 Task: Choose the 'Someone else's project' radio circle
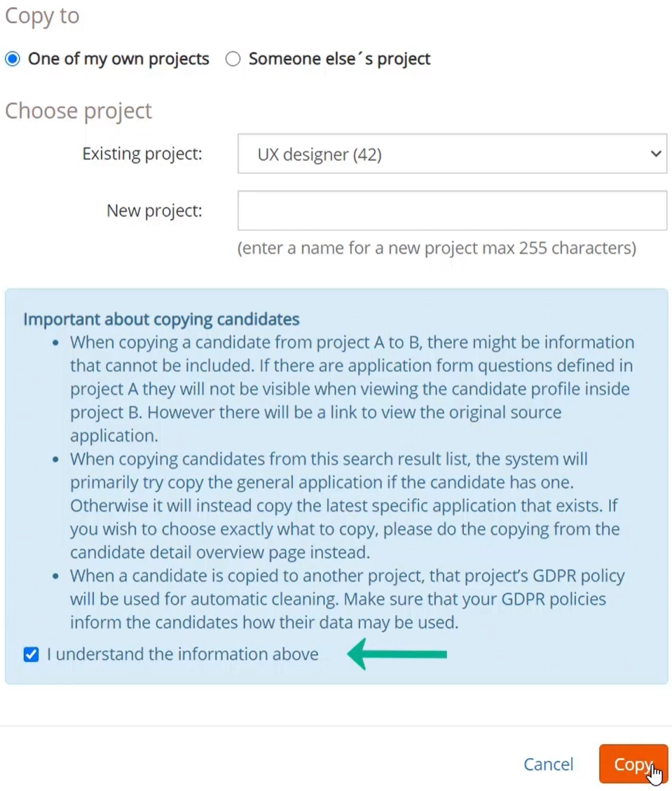[x=233, y=59]
